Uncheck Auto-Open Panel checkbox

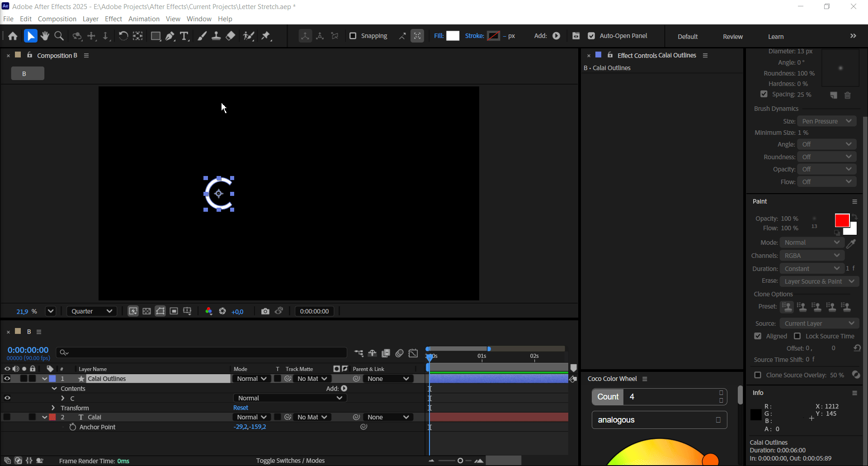(x=591, y=36)
